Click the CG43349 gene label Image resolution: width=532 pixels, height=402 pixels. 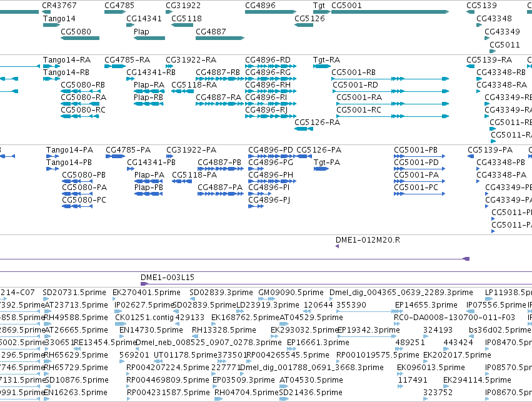[502, 31]
